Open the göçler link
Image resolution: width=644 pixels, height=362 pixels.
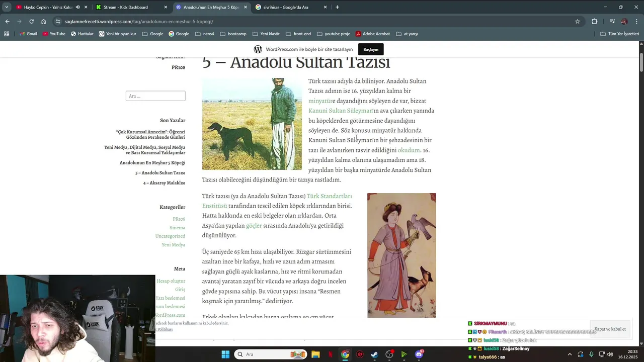pos(254,226)
